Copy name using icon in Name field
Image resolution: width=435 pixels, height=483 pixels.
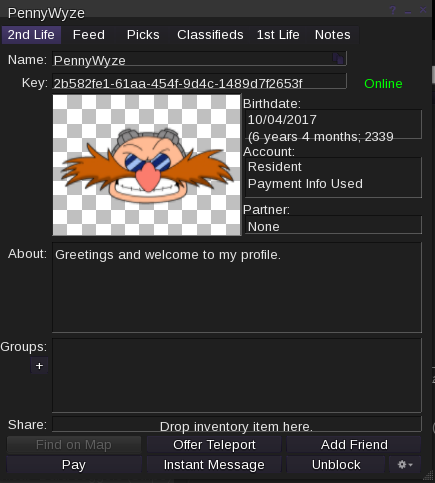point(338,58)
